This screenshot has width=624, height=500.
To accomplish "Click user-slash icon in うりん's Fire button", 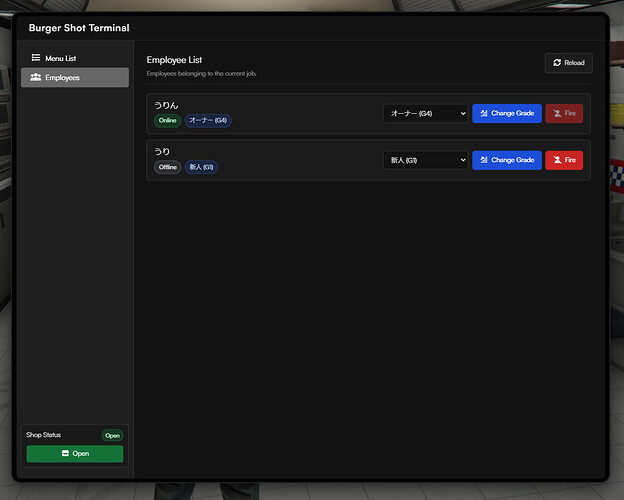I will 558,113.
